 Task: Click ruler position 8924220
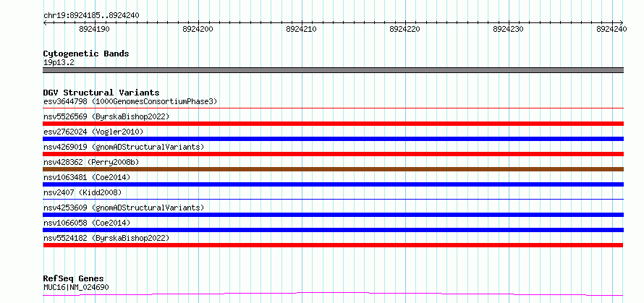[405, 29]
